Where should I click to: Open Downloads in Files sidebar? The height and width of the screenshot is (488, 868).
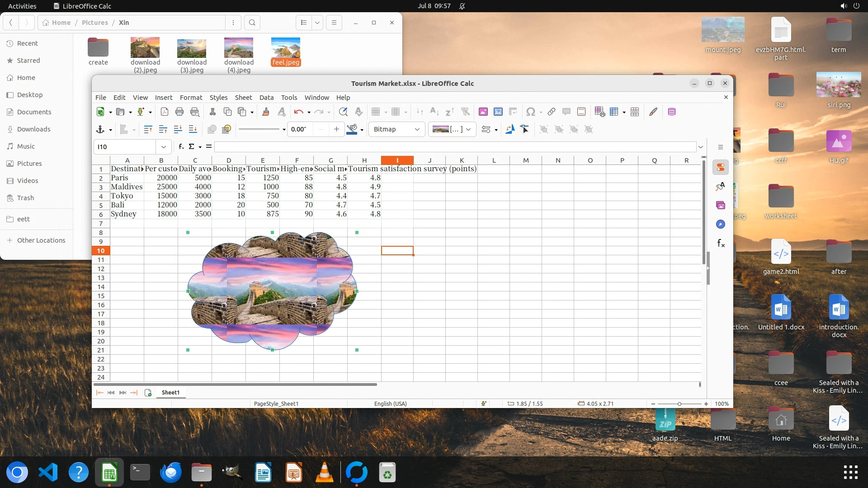coord(33,129)
